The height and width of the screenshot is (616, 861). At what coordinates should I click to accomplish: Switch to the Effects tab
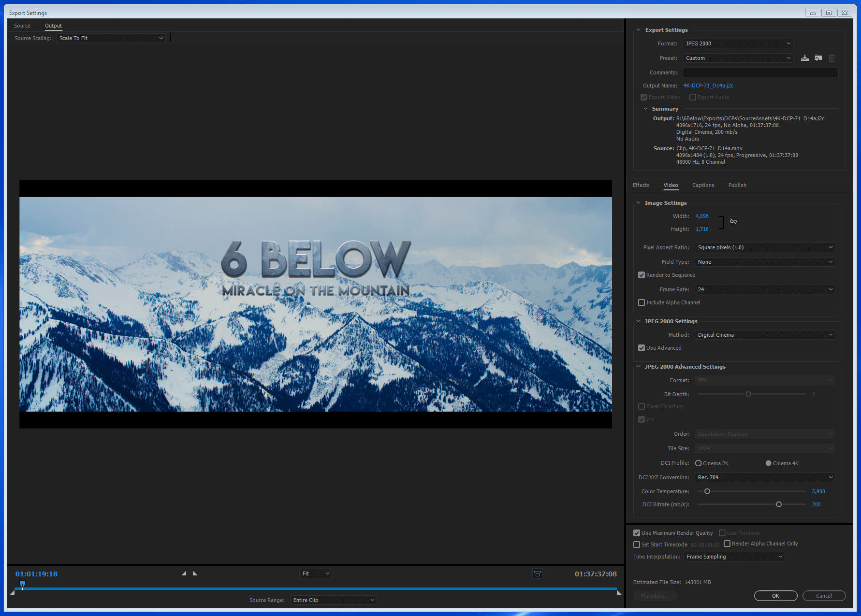pos(641,185)
